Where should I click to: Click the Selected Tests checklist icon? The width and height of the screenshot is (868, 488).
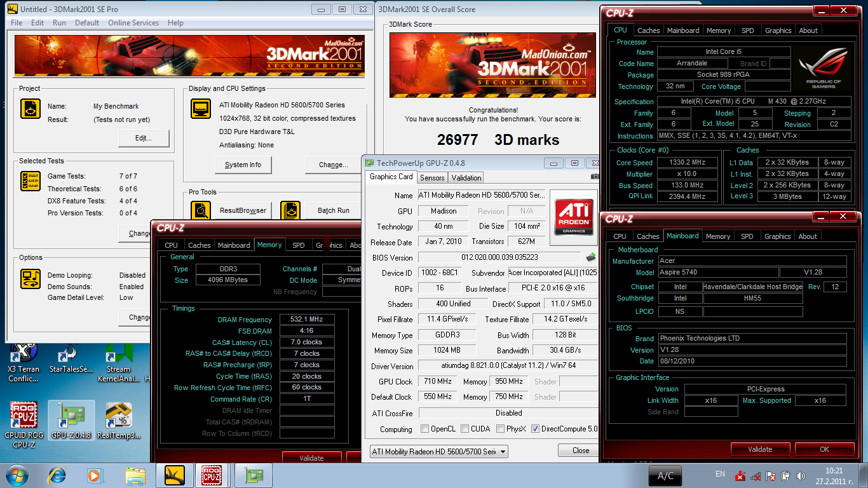[31, 182]
